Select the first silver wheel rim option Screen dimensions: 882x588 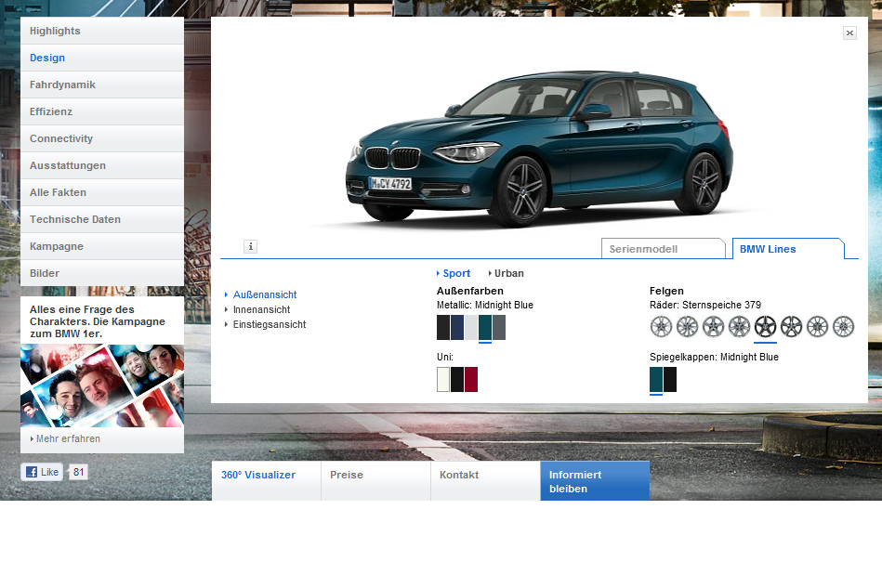click(661, 326)
